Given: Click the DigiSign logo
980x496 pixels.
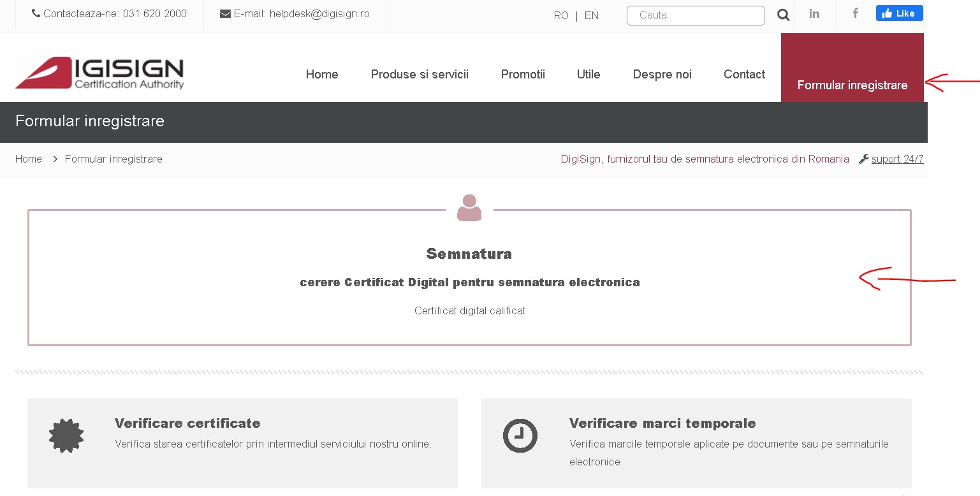Looking at the screenshot, I should pos(99,73).
